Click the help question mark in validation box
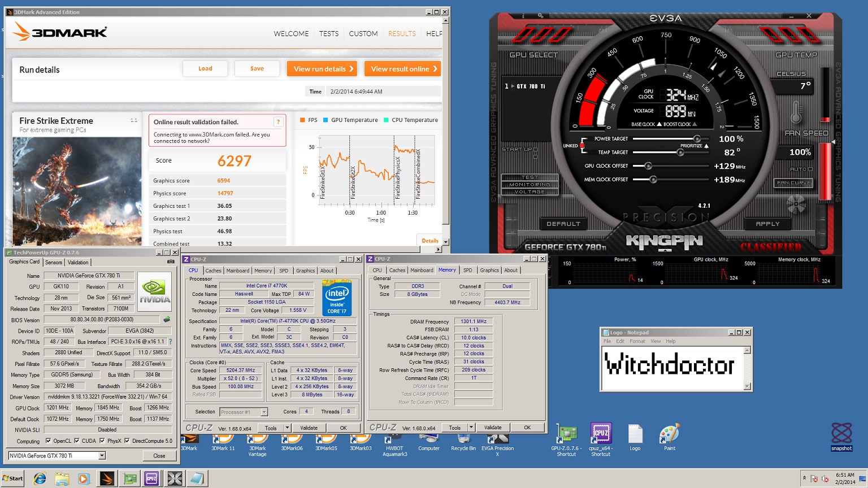 [x=278, y=122]
